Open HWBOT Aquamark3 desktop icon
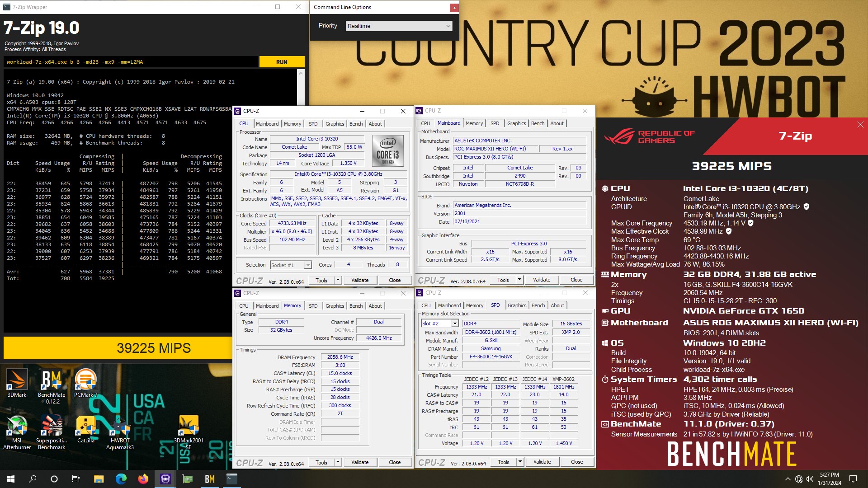The width and height of the screenshot is (868, 488). tap(120, 432)
